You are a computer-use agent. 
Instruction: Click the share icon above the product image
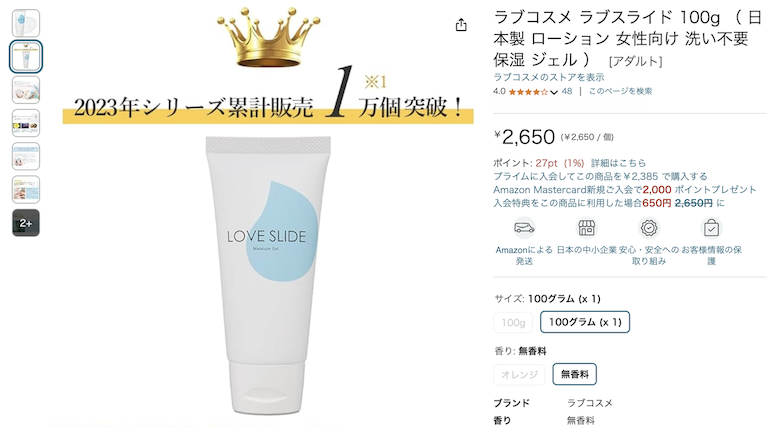[461, 25]
